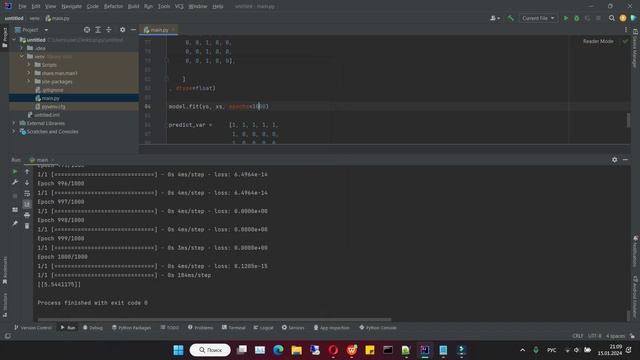Image resolution: width=640 pixels, height=360 pixels.
Task: Open the Python Console tool window
Action: [378, 328]
